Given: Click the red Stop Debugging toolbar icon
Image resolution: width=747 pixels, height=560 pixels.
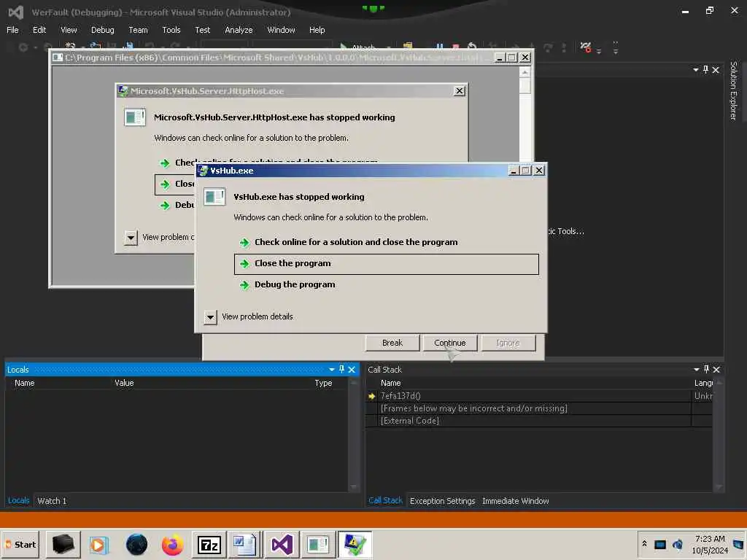Looking at the screenshot, I should click(455, 47).
